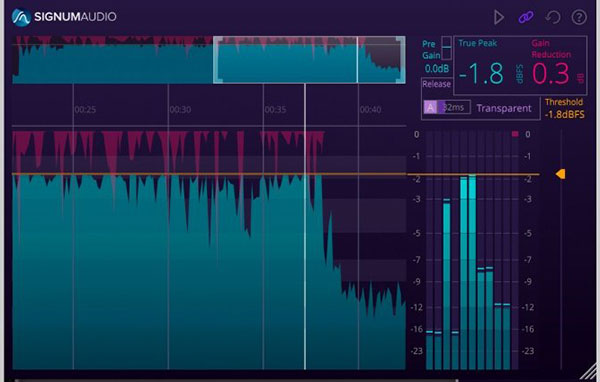600x382 pixels.
Task: Click the selected region in the overview waveform
Action: pos(309,60)
